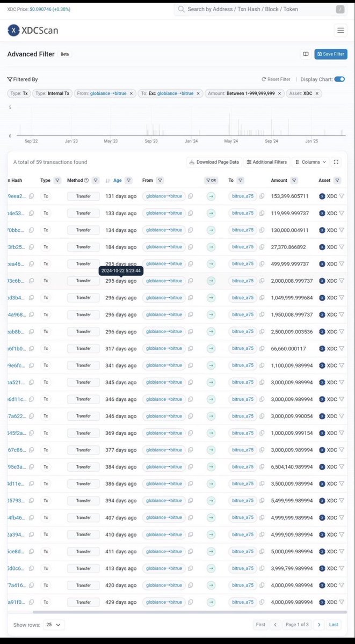Image resolution: width=355 pixels, height=644 pixels.
Task: Click age text 413 days ago
Action: tap(121, 568)
